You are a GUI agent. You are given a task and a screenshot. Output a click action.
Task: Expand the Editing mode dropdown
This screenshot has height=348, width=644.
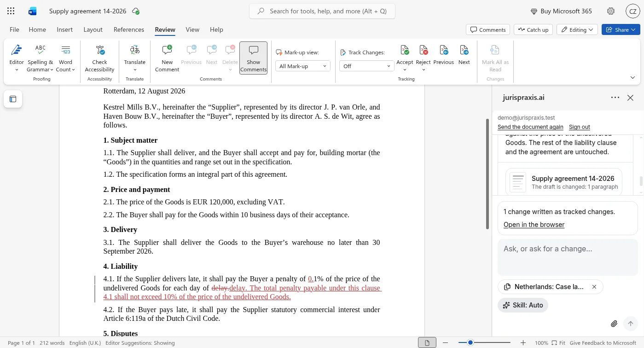(x=577, y=30)
